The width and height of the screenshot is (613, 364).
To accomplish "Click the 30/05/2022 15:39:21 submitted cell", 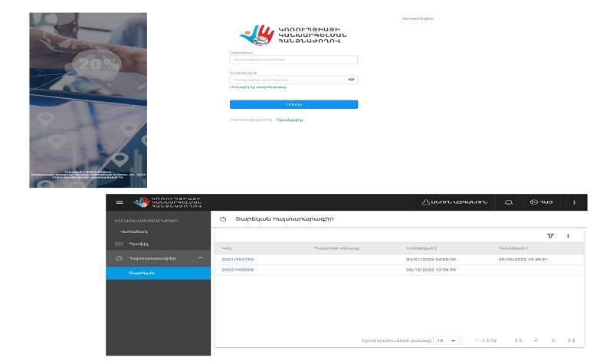I will 523,259.
